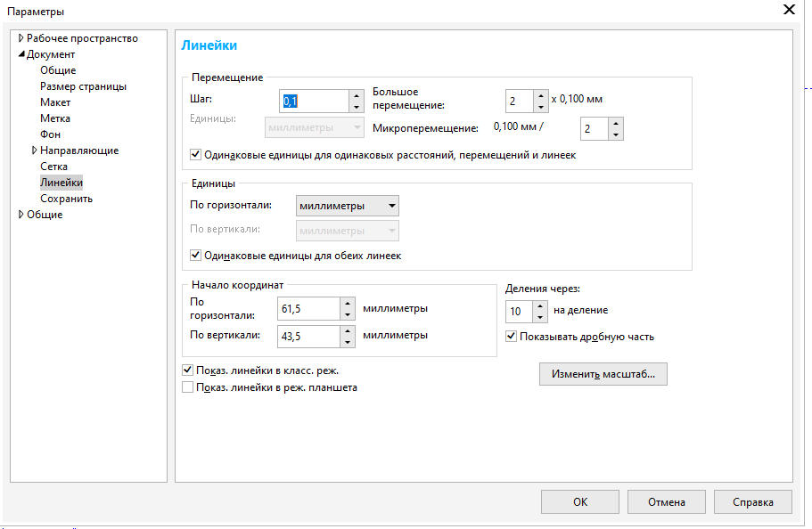Enable Показ. линейки в реж. планшета
Screen dimensions: 812x529
(187, 387)
